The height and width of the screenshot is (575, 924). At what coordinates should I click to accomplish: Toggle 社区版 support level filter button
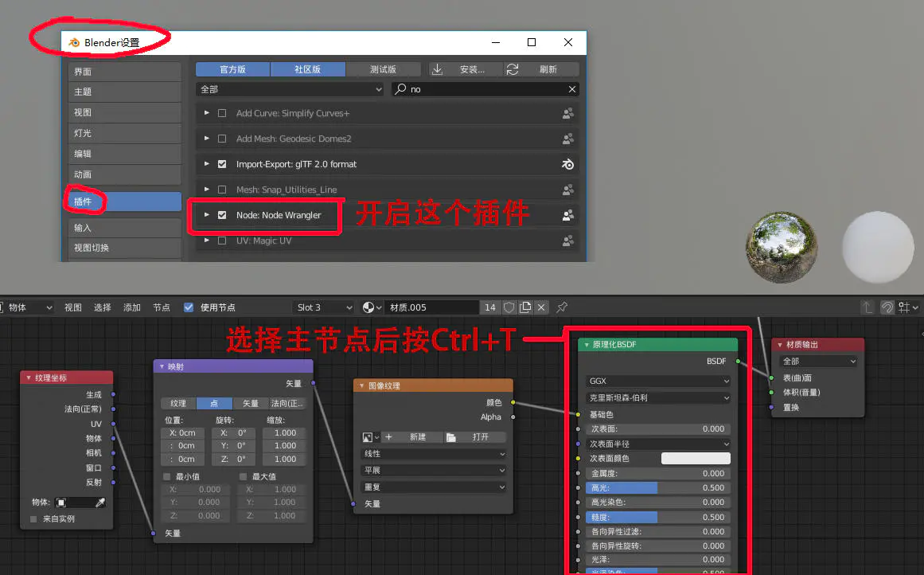[308, 69]
